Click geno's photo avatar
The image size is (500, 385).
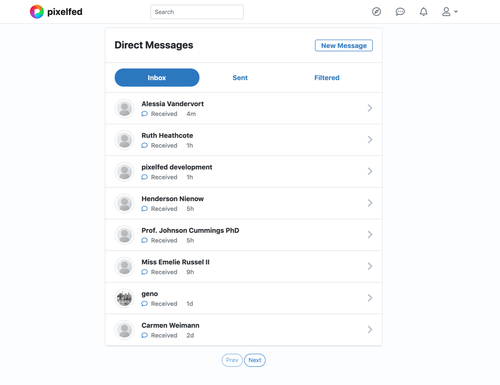pyautogui.click(x=124, y=298)
